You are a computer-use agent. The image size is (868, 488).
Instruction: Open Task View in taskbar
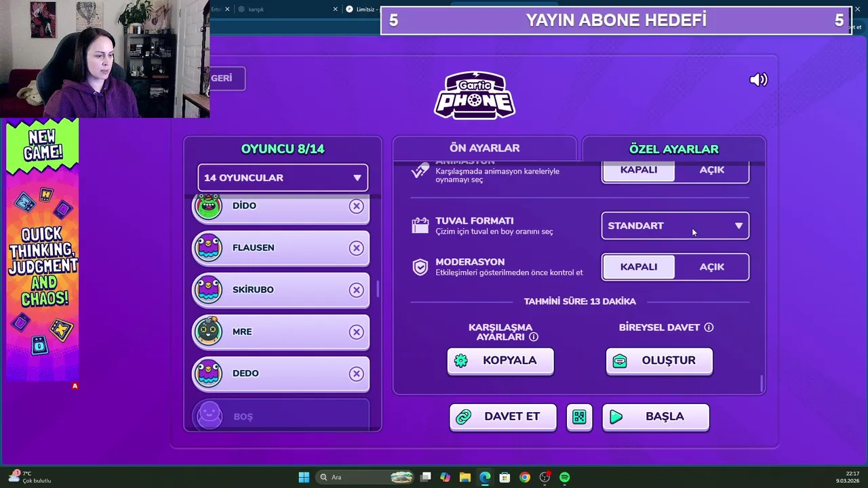425,477
